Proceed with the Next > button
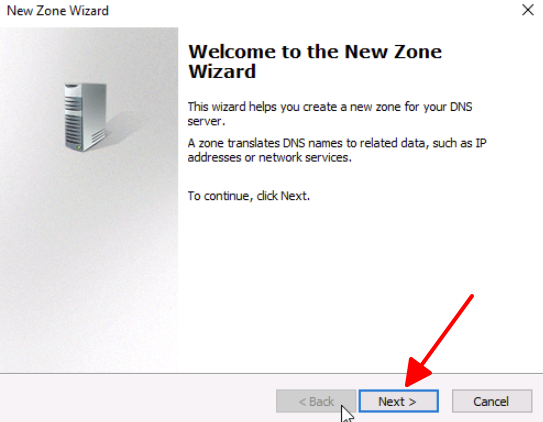Viewport: 543px width, 422px height. click(x=399, y=401)
